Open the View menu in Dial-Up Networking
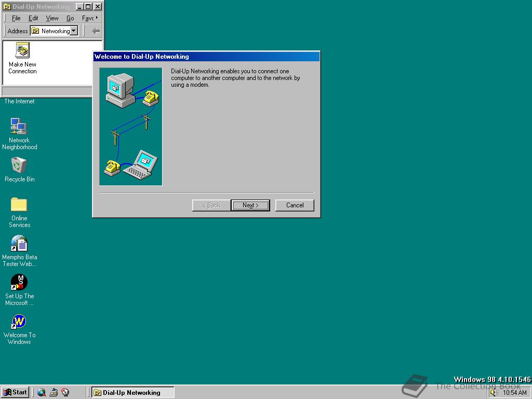 [52, 18]
